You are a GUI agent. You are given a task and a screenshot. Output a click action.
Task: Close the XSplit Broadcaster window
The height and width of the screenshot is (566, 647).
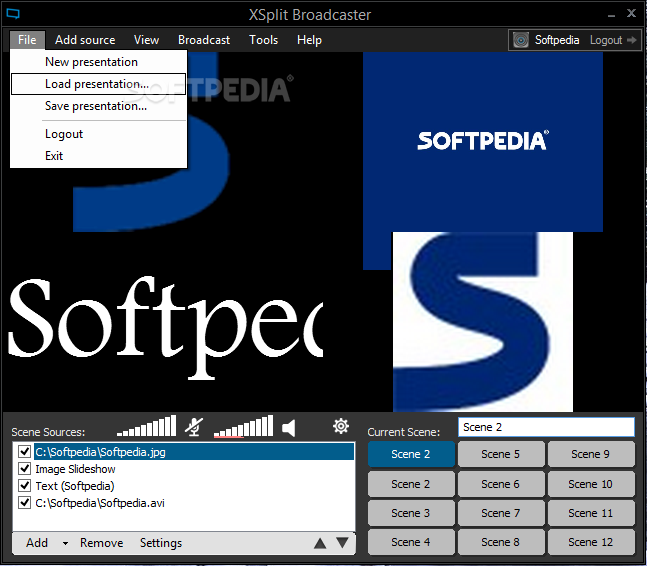point(631,13)
